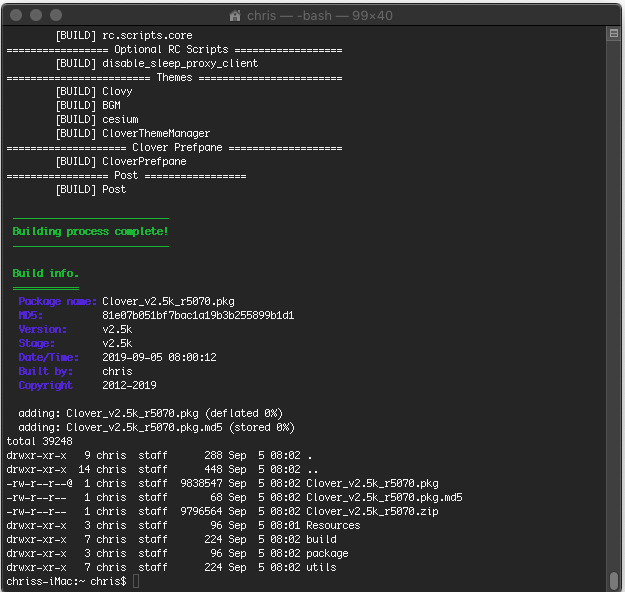
Task: Click the copyright value 2012-2019
Action: [129, 385]
